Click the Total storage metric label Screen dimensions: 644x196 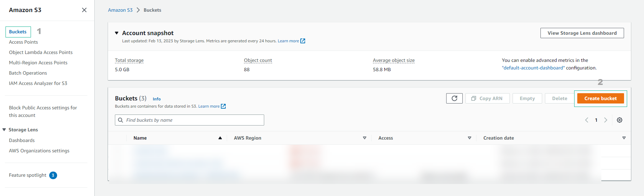click(x=129, y=60)
